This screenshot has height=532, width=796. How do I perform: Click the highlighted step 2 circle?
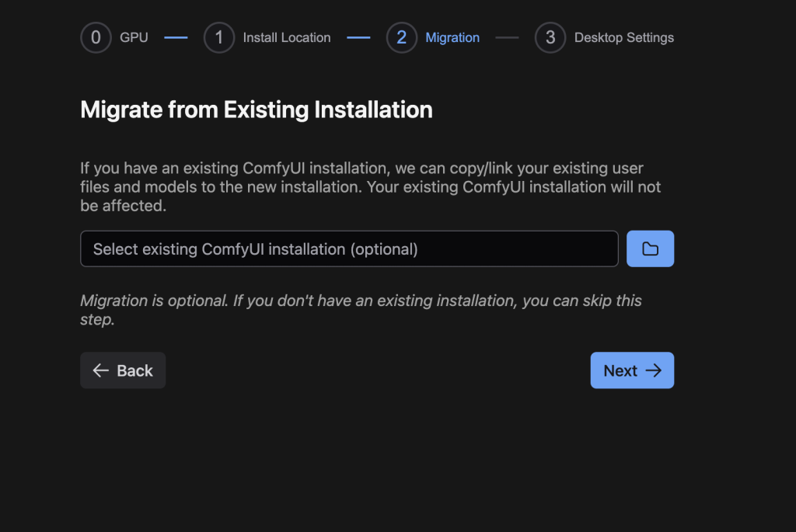click(401, 37)
